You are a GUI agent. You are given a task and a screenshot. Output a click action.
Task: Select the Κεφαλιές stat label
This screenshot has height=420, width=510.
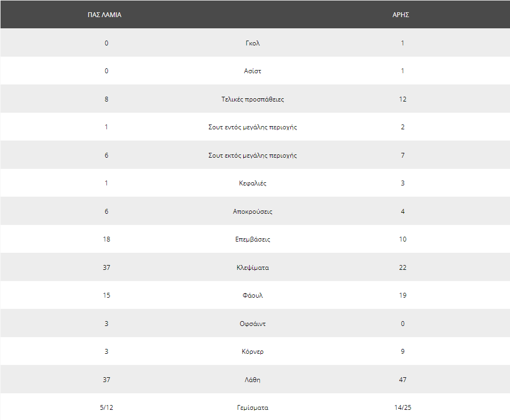click(x=253, y=183)
